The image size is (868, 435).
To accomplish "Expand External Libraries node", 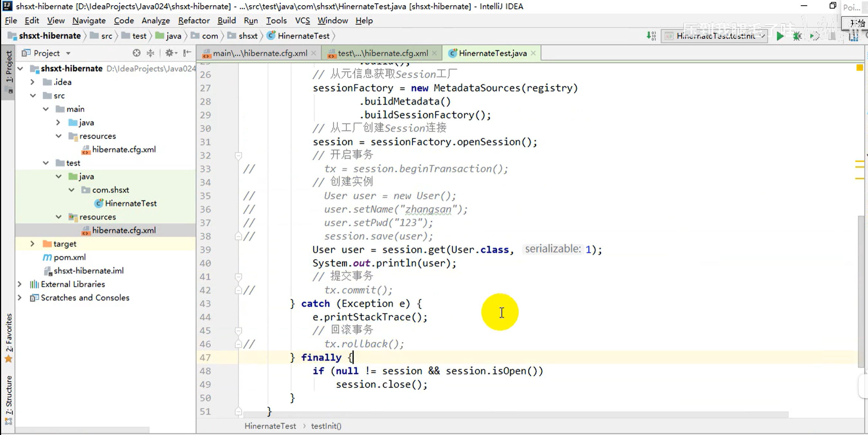I will coord(20,284).
